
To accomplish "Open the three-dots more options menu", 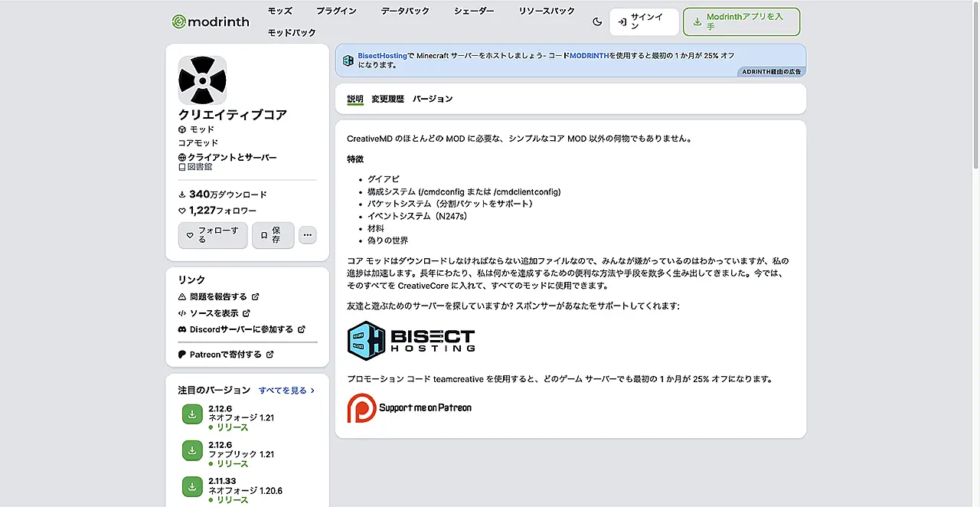I will tap(307, 235).
